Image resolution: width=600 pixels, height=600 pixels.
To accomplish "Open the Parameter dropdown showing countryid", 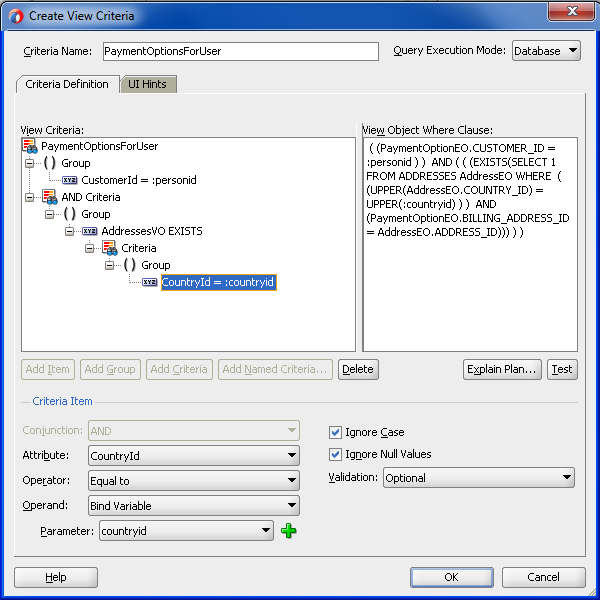I will coord(186,531).
